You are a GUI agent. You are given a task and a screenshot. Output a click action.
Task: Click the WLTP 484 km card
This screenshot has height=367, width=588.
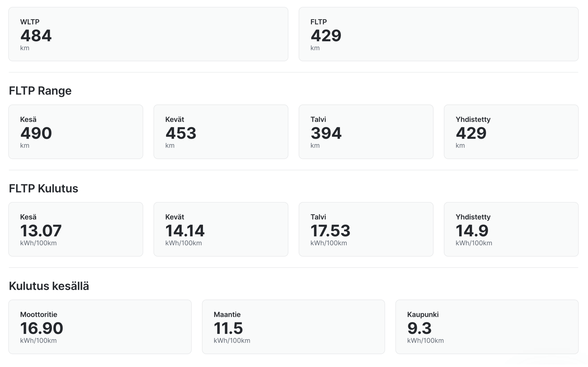pos(148,34)
